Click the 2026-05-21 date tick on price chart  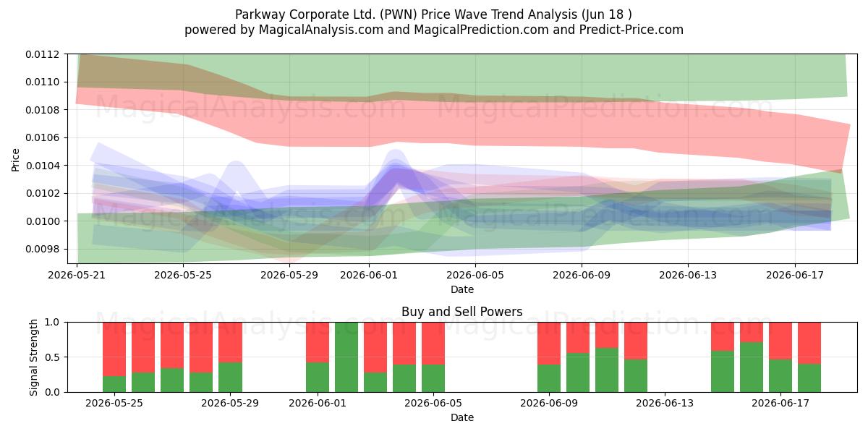coord(77,275)
